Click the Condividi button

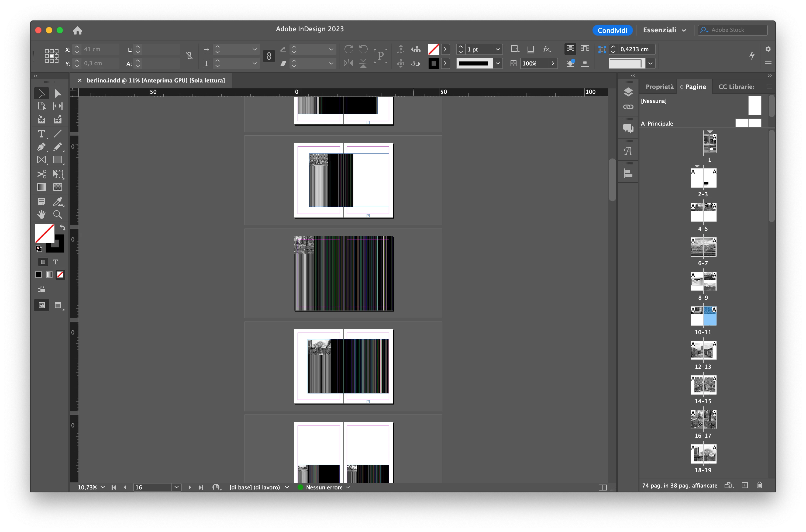click(x=612, y=30)
